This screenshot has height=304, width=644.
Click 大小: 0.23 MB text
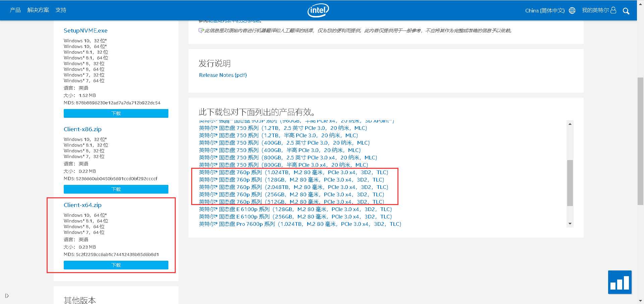point(80,247)
